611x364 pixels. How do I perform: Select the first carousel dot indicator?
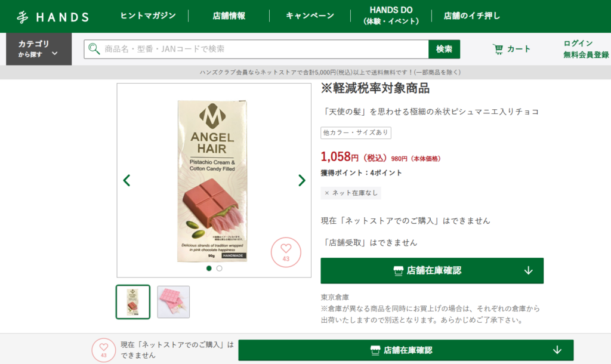(x=209, y=268)
